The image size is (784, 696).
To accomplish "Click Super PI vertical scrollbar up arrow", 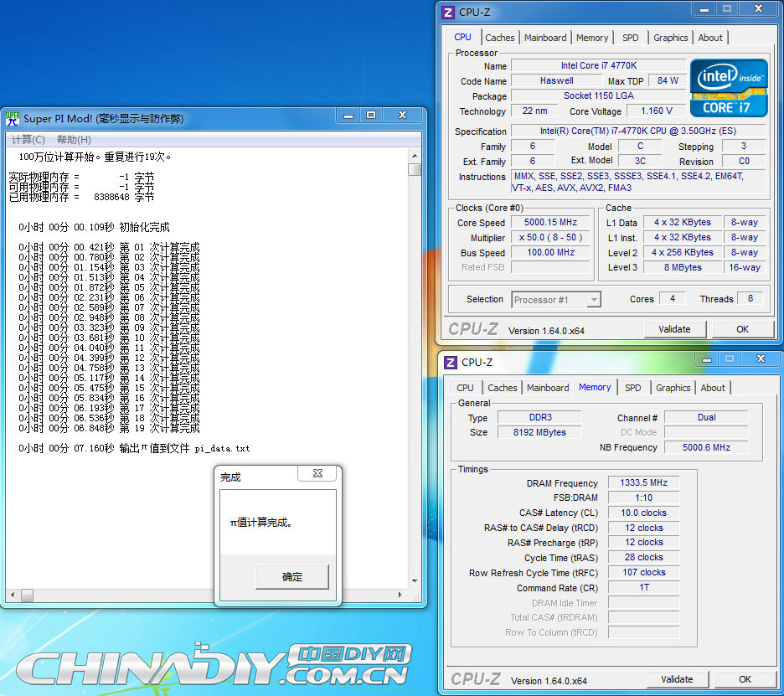I will tap(415, 156).
